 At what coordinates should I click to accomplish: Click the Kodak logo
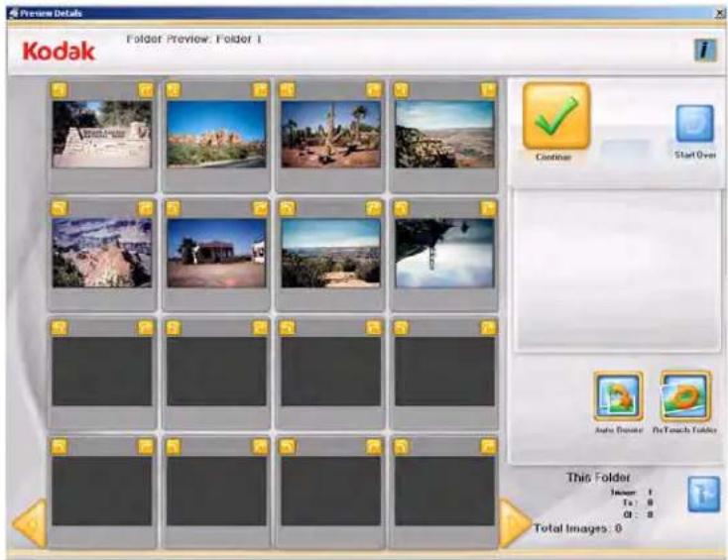coord(59,51)
